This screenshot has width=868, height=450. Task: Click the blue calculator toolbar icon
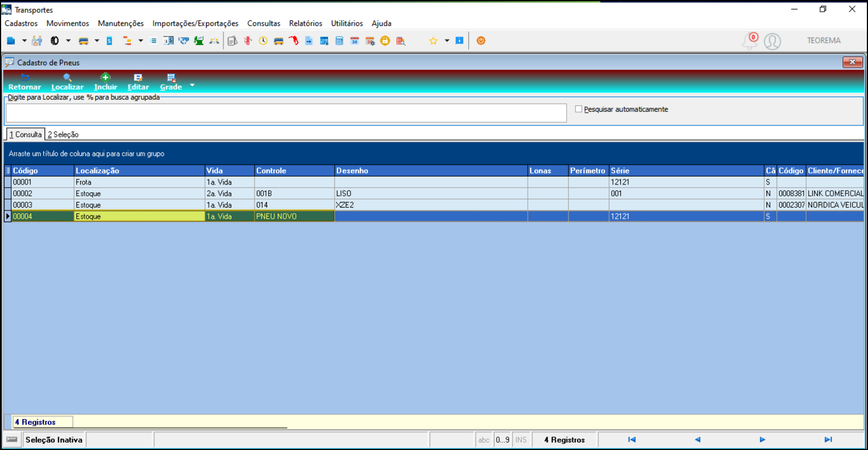pyautogui.click(x=339, y=41)
